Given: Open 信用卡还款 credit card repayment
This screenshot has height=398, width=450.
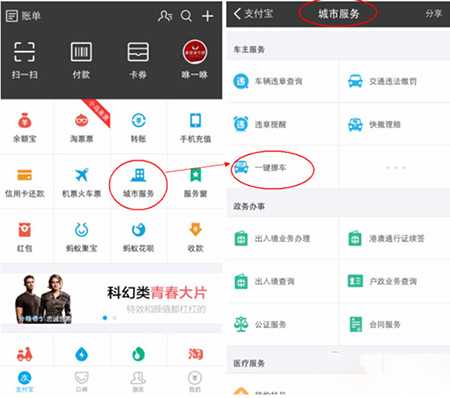Looking at the screenshot, I should tap(24, 183).
